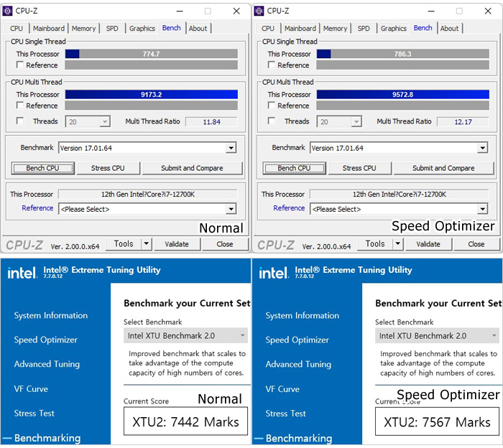The width and height of the screenshot is (503, 448).
Task: Enable the Threads checkbox in left CPU-Z window
Action: point(20,121)
